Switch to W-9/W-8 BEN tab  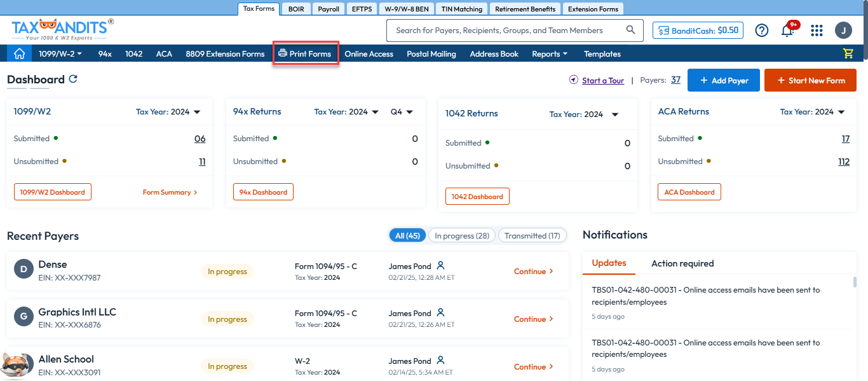pos(407,9)
